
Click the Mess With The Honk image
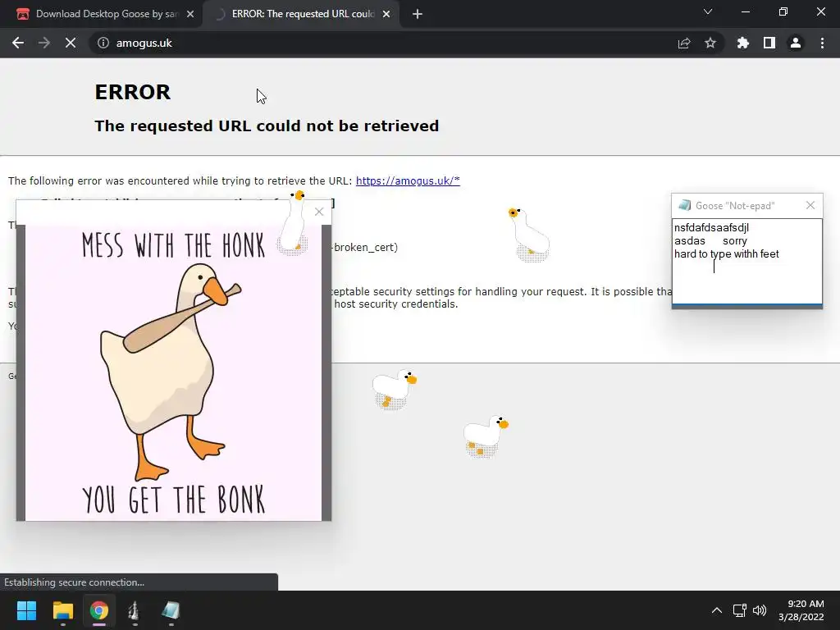[174, 373]
